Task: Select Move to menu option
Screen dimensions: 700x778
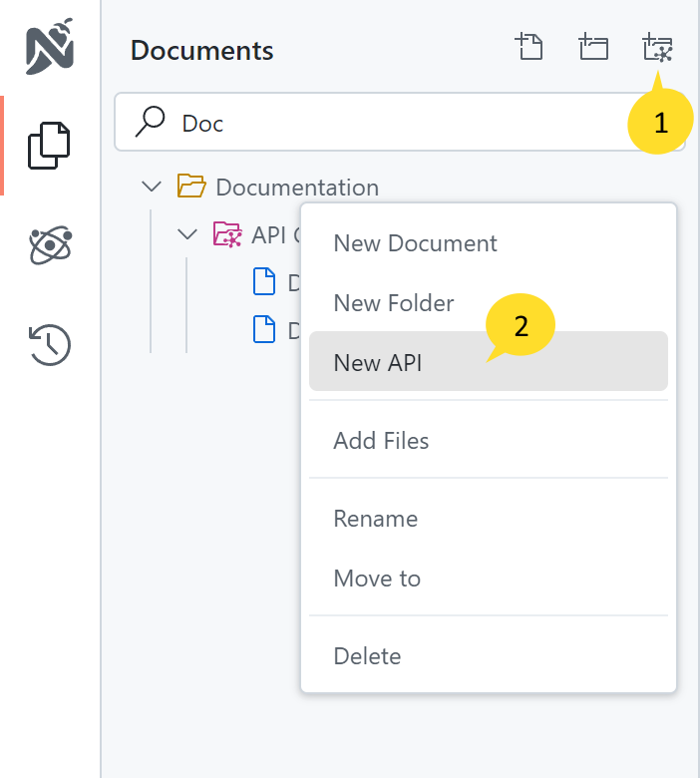Action: pos(377,579)
